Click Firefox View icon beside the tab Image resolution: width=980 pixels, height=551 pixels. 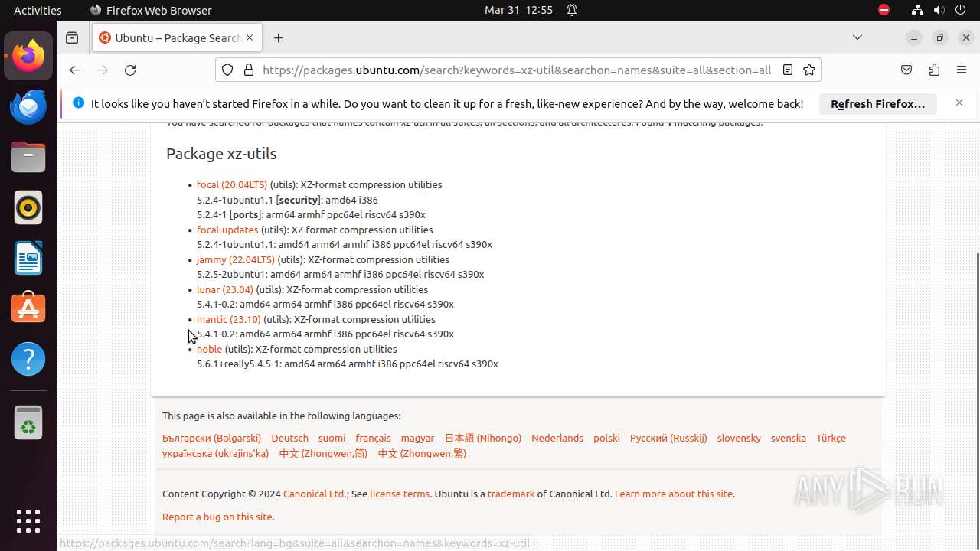[x=72, y=37]
